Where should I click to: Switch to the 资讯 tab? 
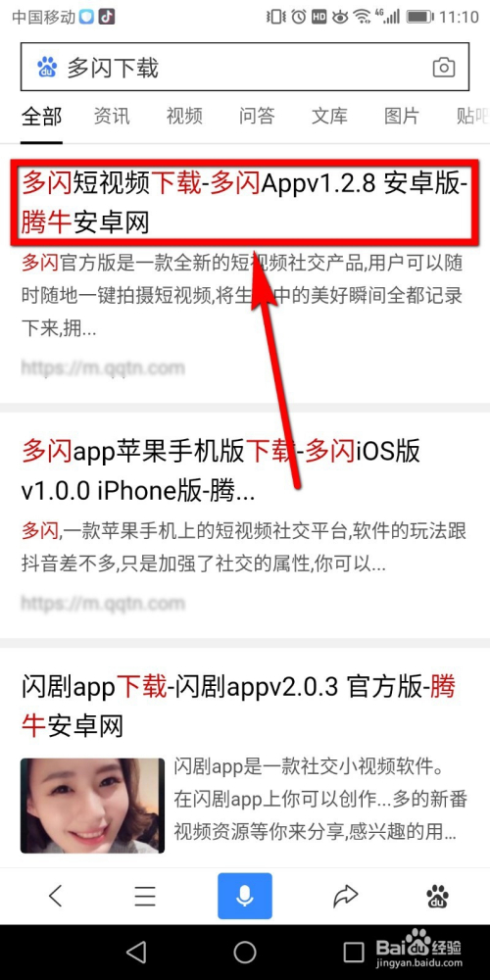point(112,117)
